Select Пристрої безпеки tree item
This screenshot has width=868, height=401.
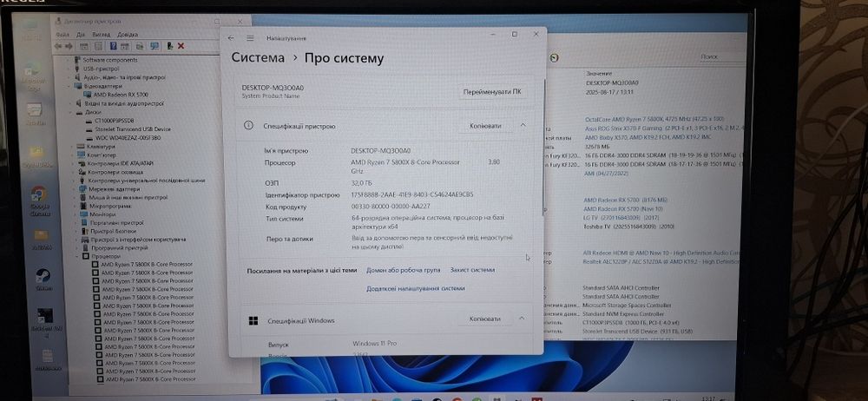coord(114,231)
